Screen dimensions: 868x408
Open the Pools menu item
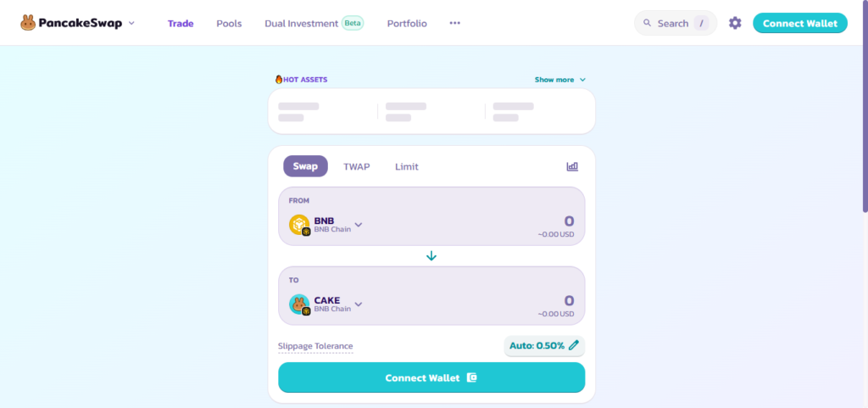point(229,24)
